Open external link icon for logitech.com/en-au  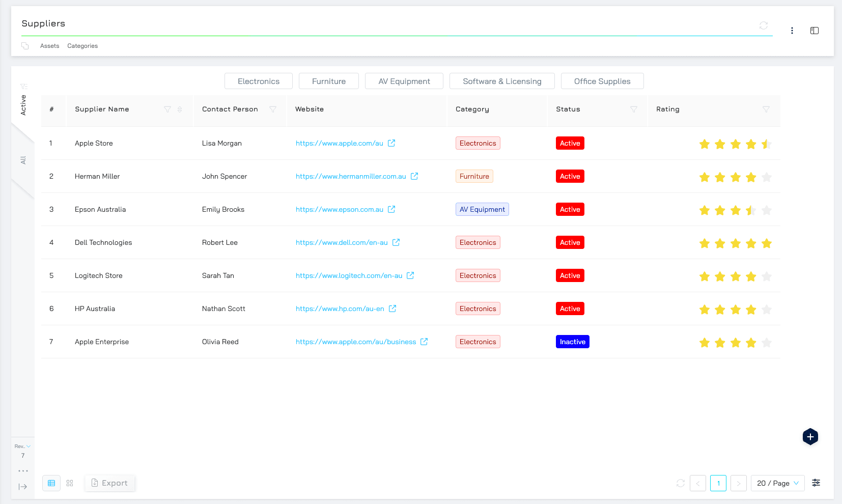pyautogui.click(x=410, y=275)
